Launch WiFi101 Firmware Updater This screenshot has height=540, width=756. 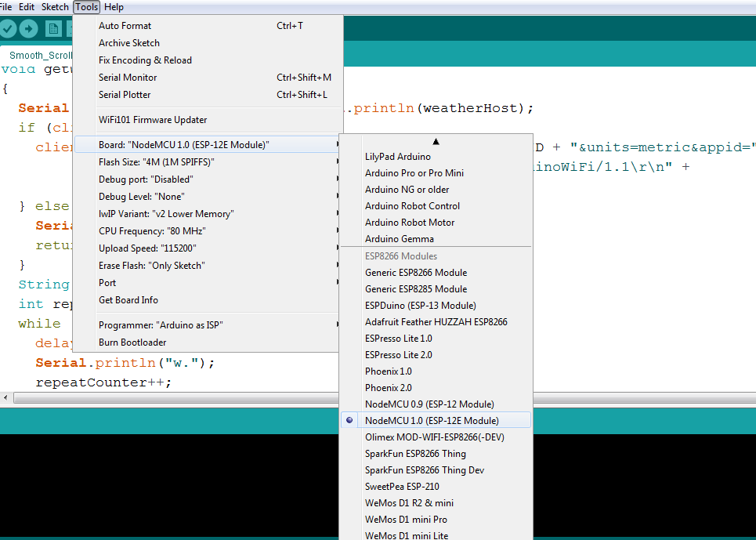point(208,120)
